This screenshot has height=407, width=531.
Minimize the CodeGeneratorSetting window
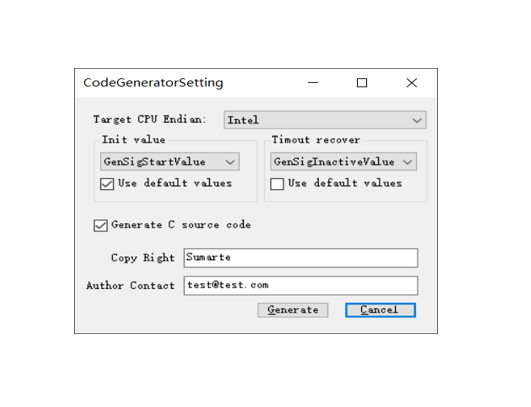tap(313, 83)
